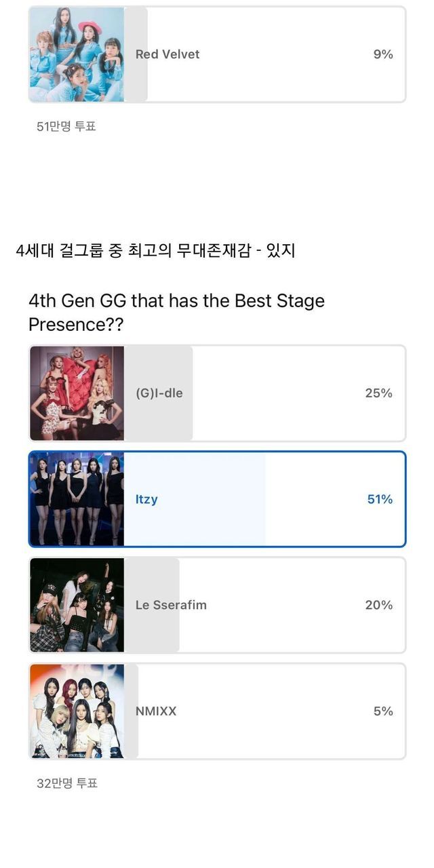Open the NMIXX group photo thumbnail
This screenshot has height=868, width=434.
click(x=77, y=711)
